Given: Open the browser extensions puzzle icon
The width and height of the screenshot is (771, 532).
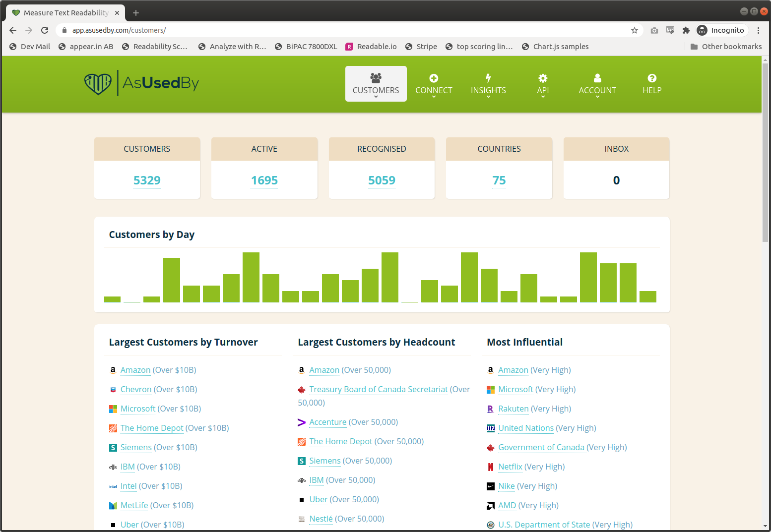Looking at the screenshot, I should tap(686, 30).
